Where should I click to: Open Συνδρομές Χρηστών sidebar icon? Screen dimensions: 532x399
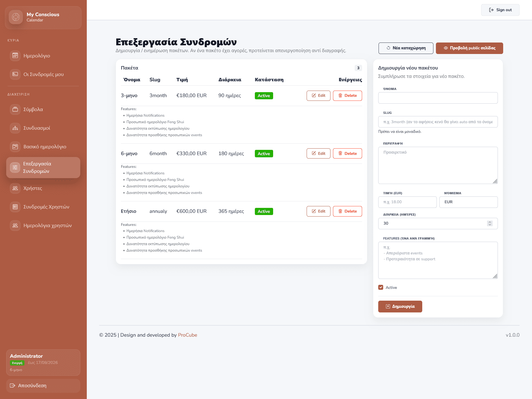15,207
